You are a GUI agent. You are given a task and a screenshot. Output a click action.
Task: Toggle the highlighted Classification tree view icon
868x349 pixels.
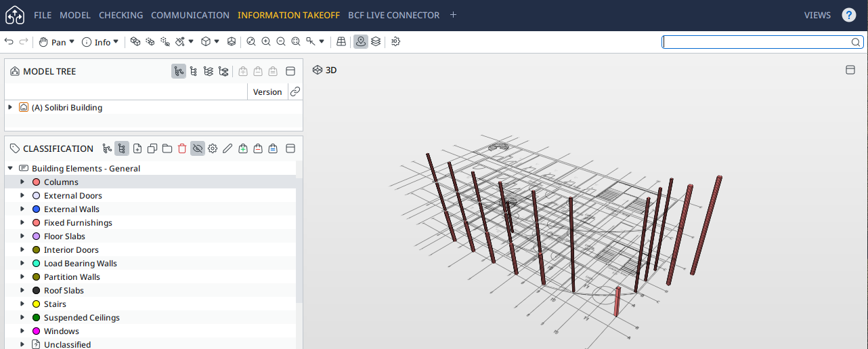(122, 148)
